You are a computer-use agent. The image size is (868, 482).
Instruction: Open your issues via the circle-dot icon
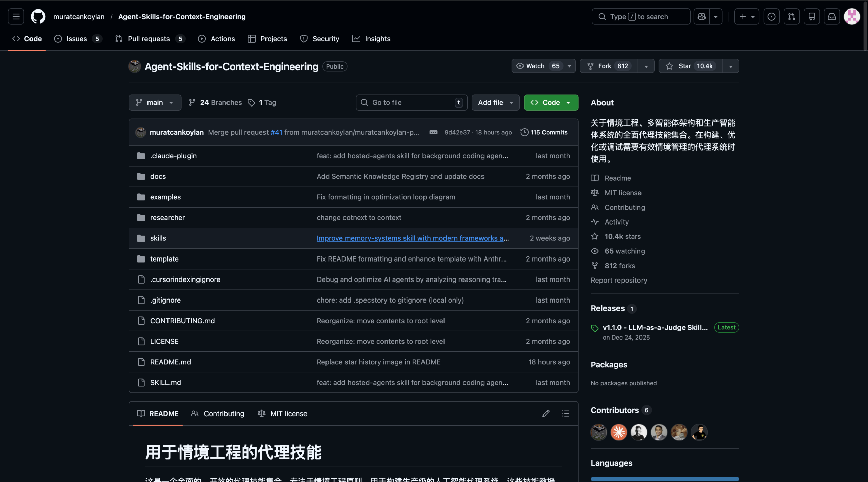pos(771,16)
